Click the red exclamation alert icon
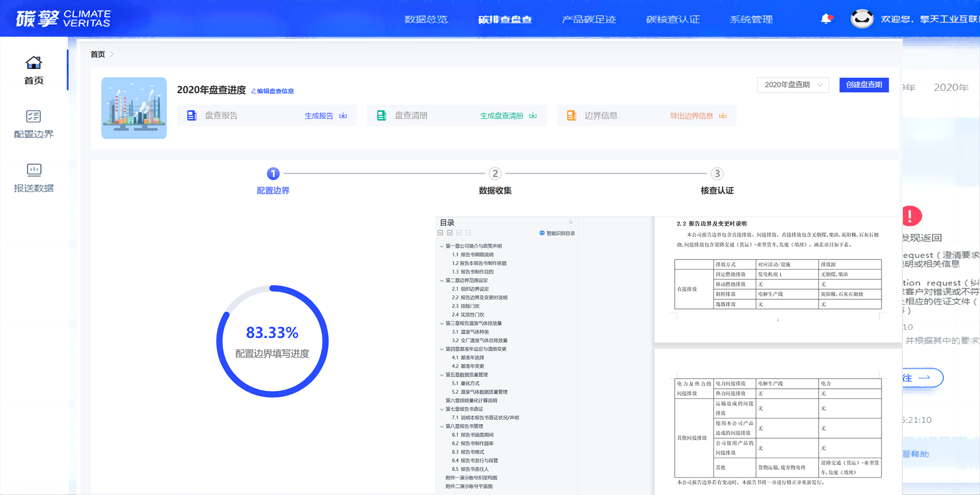This screenshot has height=495, width=980. pyautogui.click(x=912, y=216)
